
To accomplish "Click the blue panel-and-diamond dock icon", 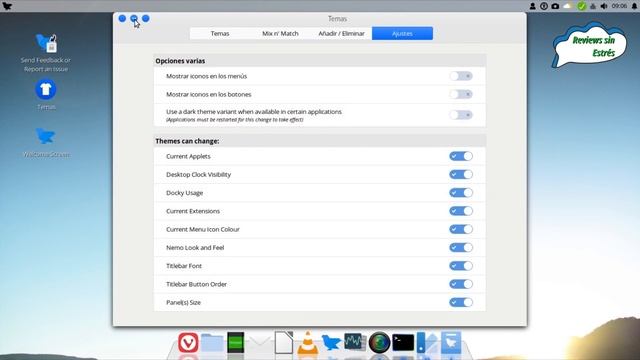I will (x=427, y=342).
